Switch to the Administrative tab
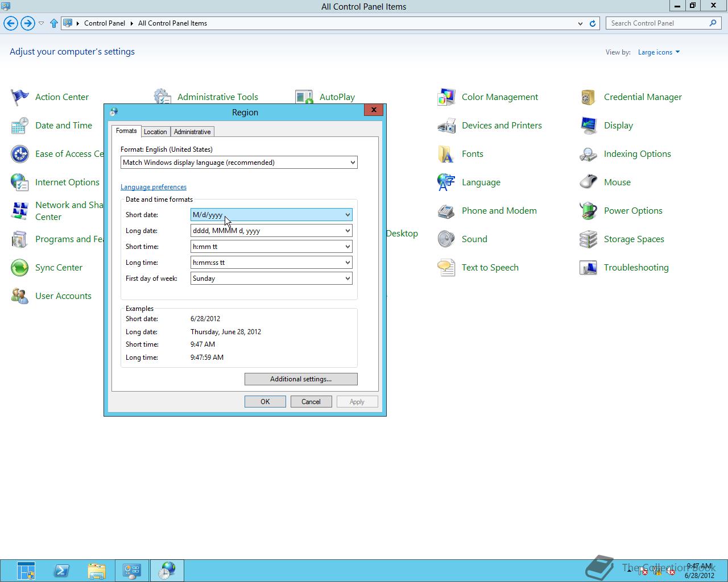The width and height of the screenshot is (728, 582). pos(192,132)
